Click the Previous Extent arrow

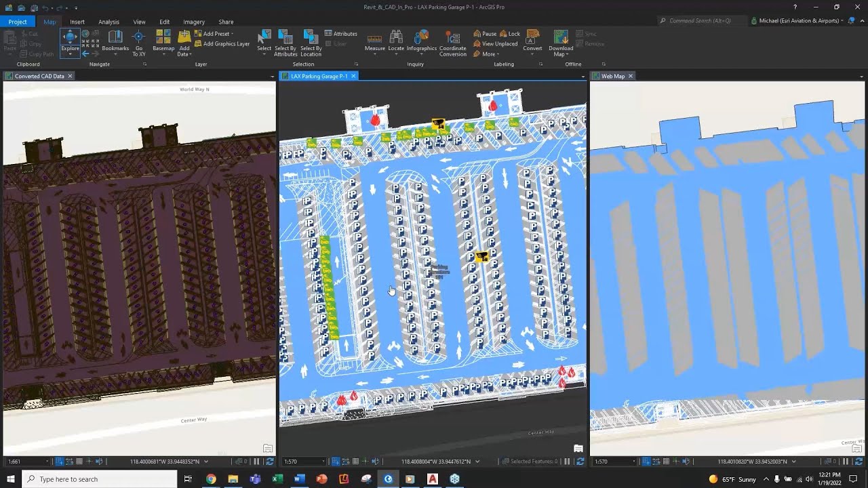85,53
